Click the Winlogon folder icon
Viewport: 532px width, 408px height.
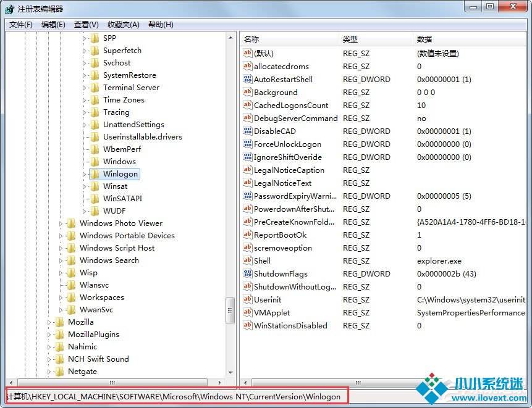[x=95, y=174]
